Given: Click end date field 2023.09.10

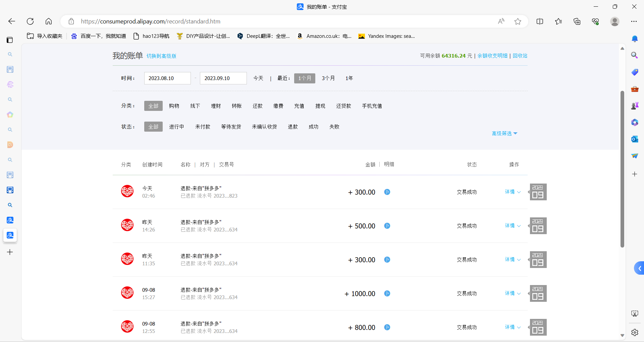Looking at the screenshot, I should [x=223, y=78].
